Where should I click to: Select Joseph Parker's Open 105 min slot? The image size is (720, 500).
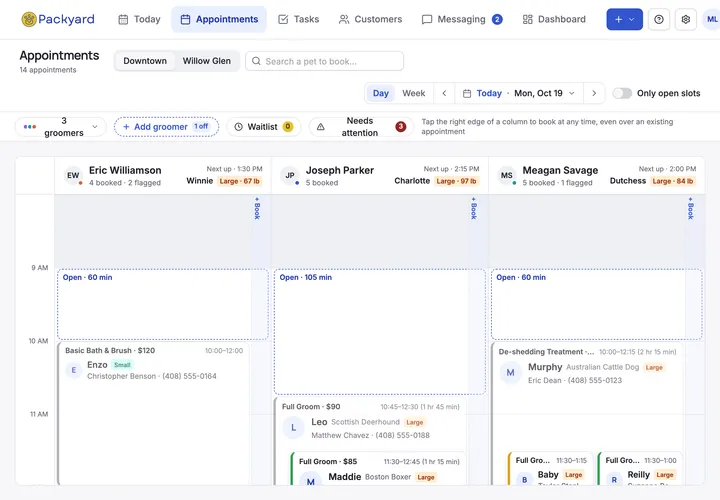[380, 332]
